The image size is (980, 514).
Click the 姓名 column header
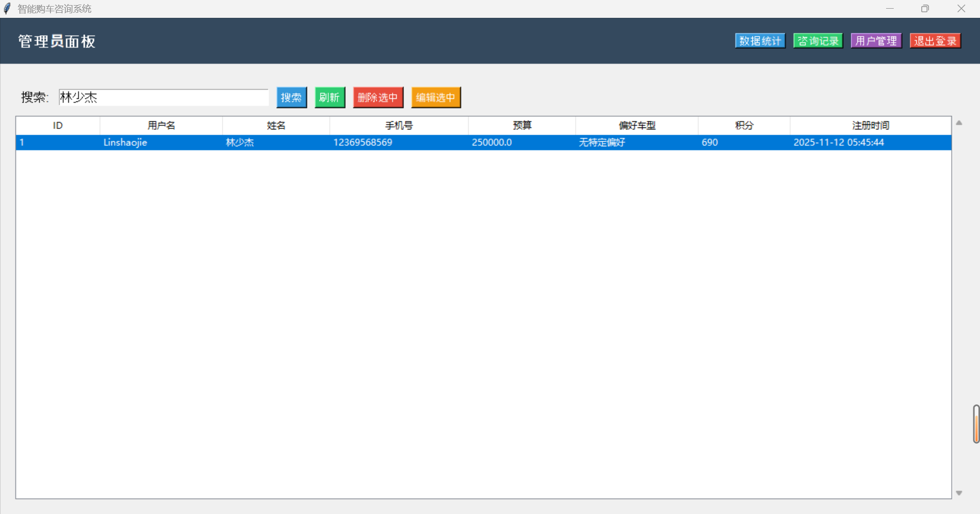276,125
